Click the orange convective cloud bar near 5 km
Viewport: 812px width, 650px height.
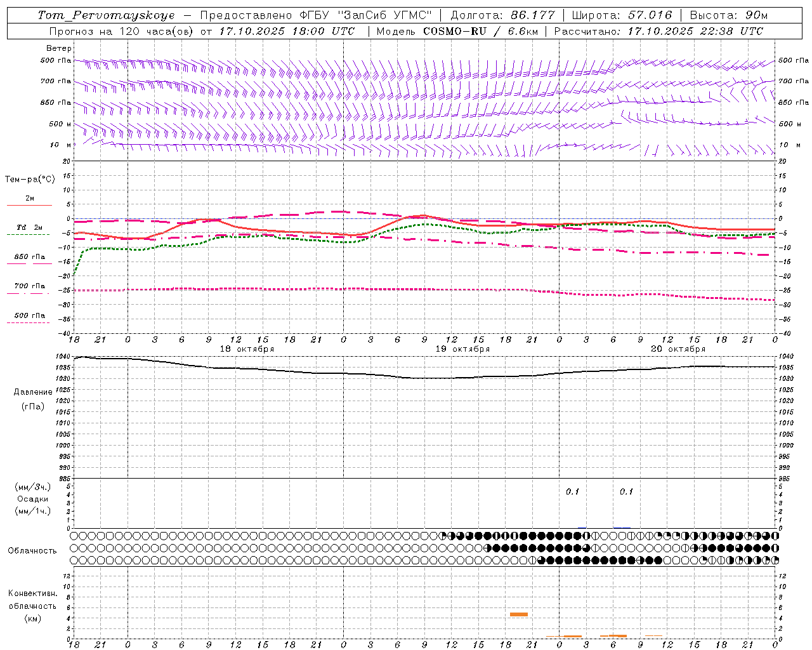(519, 614)
